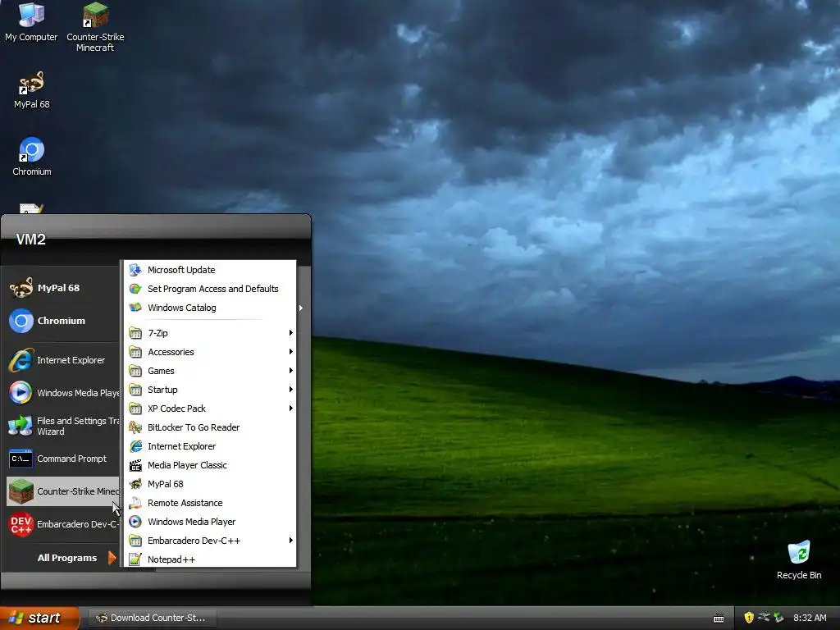Click BitLocker To Go Reader icon
This screenshot has height=630, width=840.
coord(135,427)
